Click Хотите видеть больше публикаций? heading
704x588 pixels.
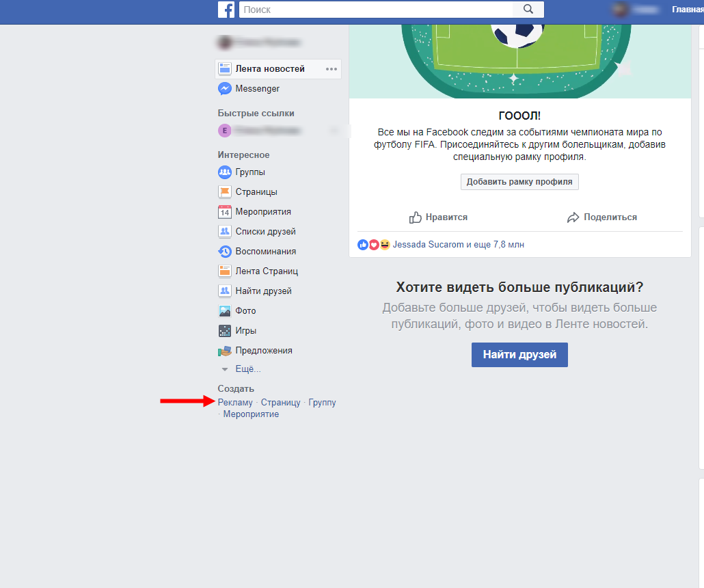tap(519, 287)
